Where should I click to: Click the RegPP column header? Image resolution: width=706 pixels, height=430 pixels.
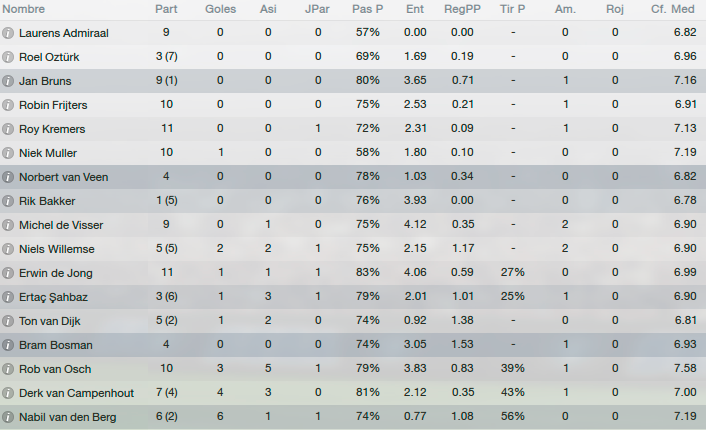click(462, 9)
